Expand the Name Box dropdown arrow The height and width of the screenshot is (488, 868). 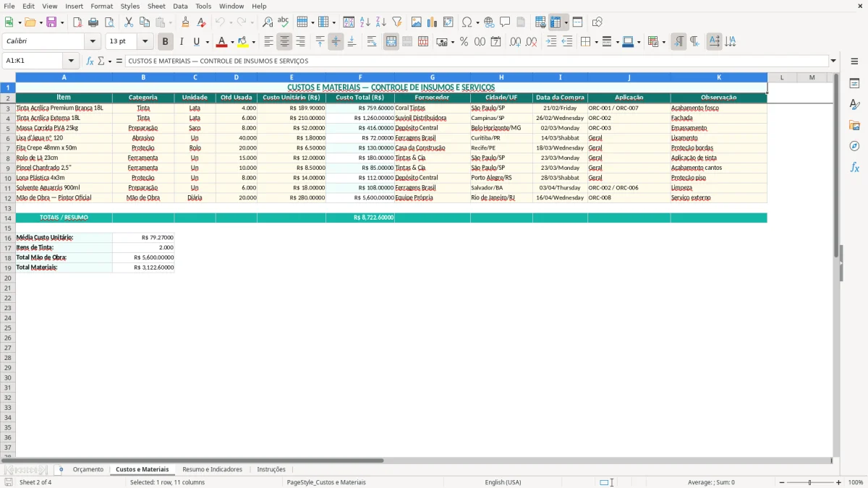(71, 61)
